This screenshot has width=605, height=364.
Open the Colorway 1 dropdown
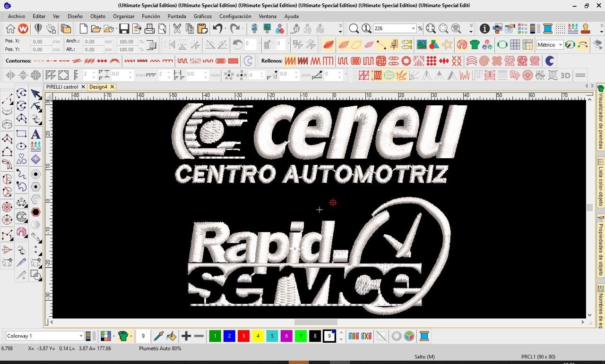[81, 336]
